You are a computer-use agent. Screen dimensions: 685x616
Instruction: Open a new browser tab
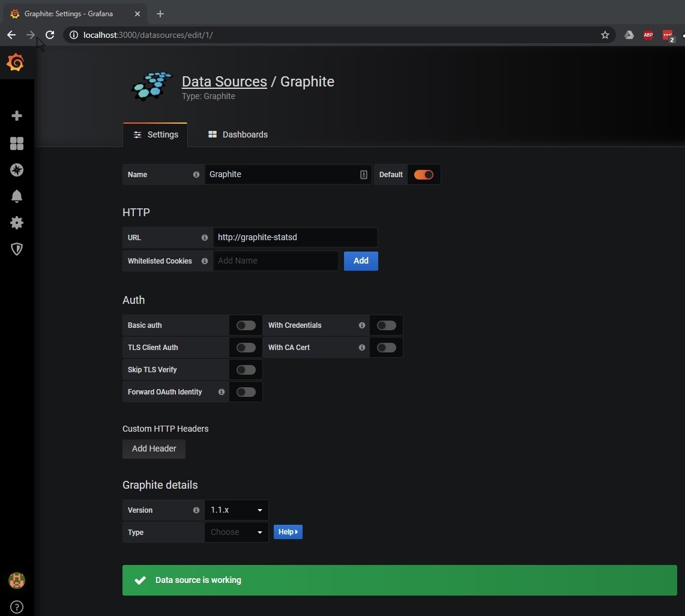point(160,14)
